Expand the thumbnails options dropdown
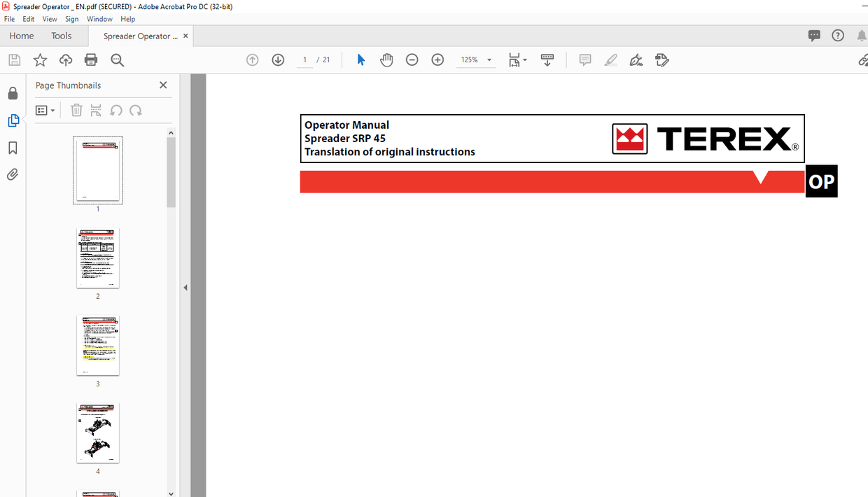The height and width of the screenshot is (497, 868). [45, 111]
